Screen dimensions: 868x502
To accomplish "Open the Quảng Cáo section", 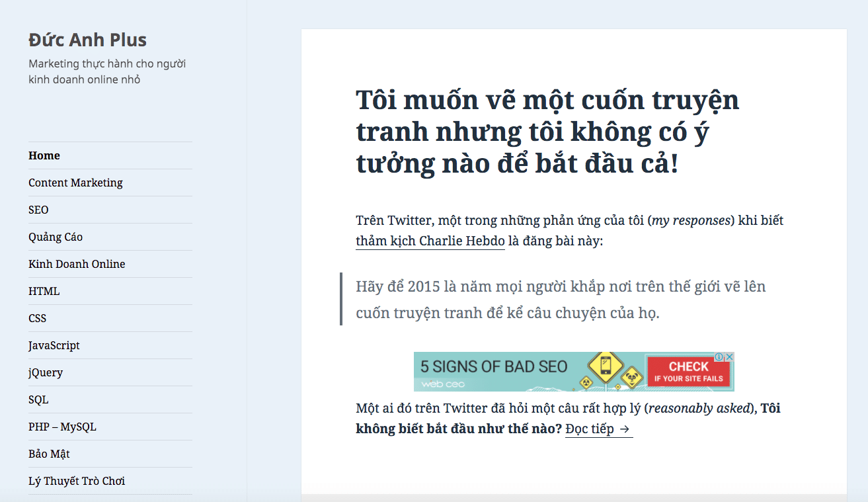I will [56, 237].
